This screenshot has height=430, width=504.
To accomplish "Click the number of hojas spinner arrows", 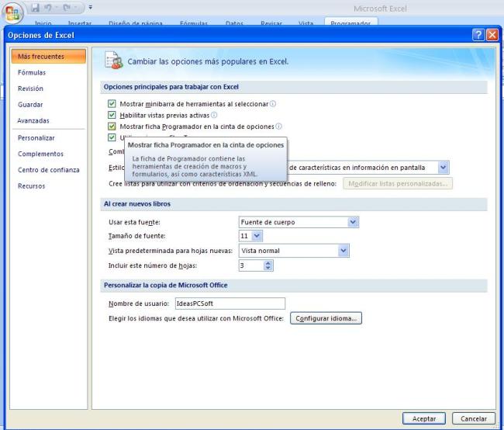I will tap(268, 265).
